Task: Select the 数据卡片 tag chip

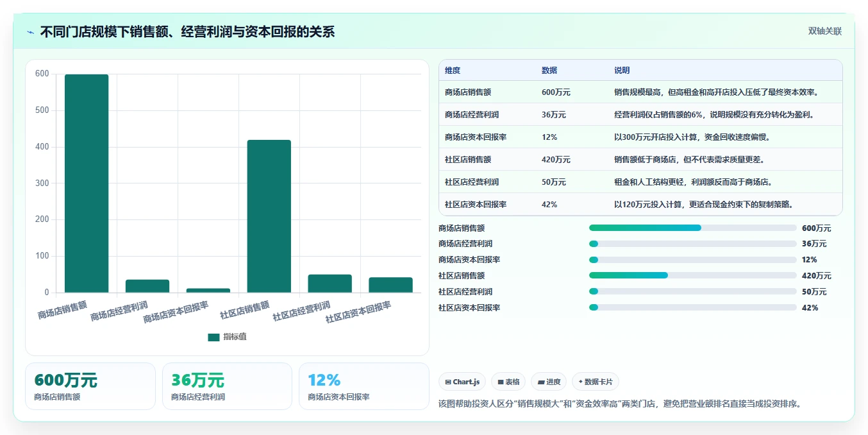Action: click(596, 382)
